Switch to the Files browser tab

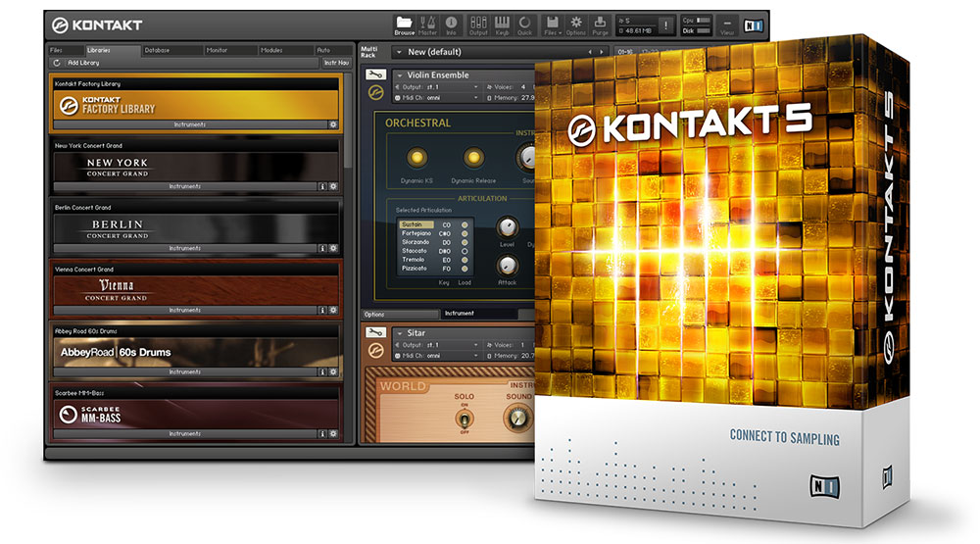click(66, 50)
